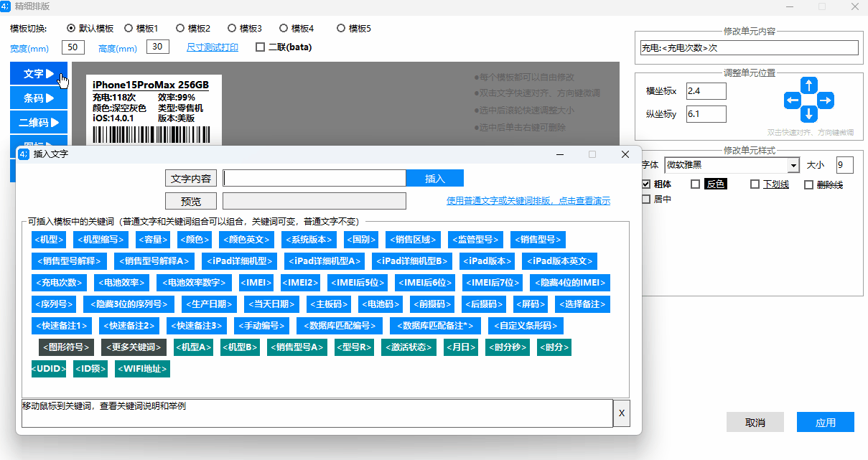Viewport: 868px width, 460px height.
Task: Open the <更多关键词> tag
Action: (134, 347)
